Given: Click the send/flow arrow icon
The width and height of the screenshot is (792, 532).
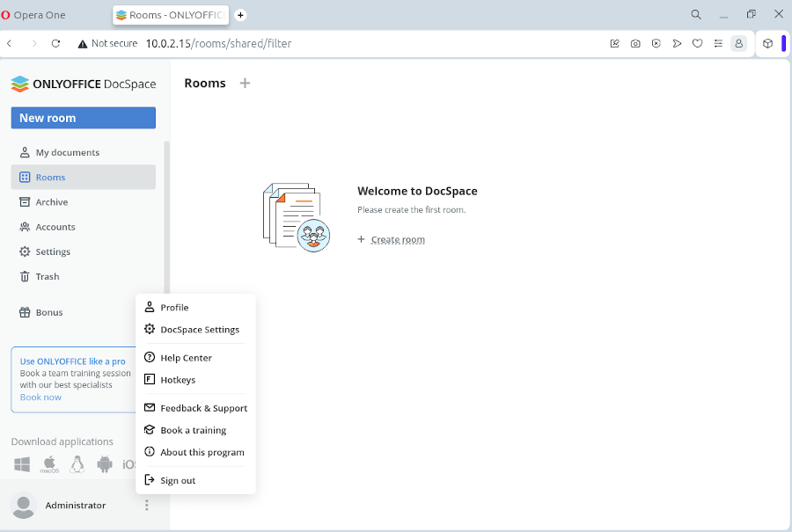Looking at the screenshot, I should tap(677, 43).
